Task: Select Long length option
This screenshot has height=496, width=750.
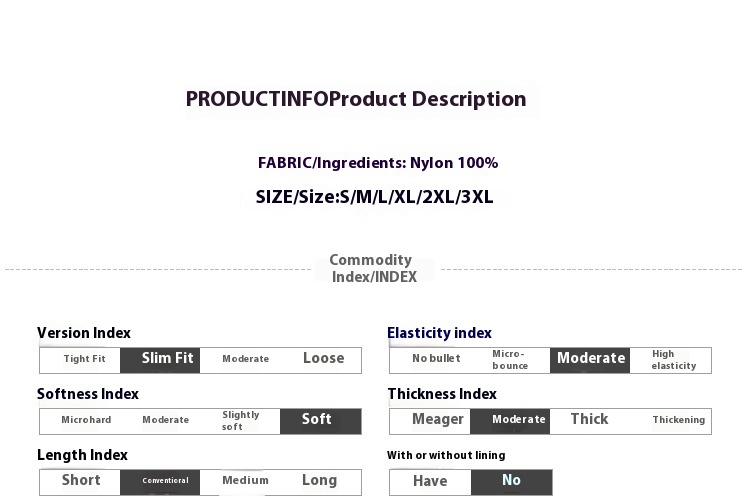Action: click(320, 480)
